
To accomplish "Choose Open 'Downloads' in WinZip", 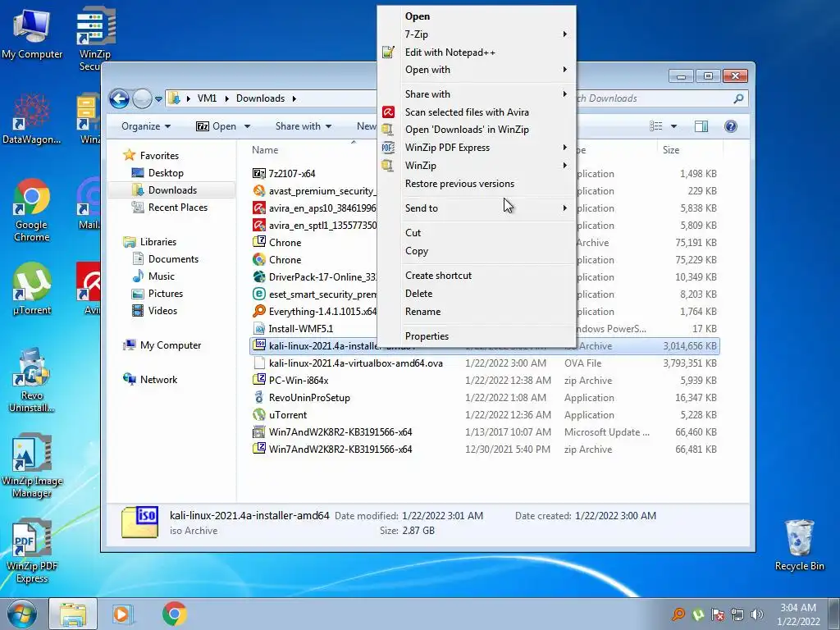I will [467, 129].
